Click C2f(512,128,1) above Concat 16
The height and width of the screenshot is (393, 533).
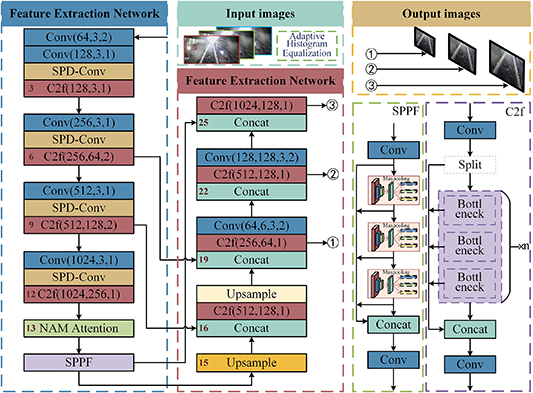[252, 311]
